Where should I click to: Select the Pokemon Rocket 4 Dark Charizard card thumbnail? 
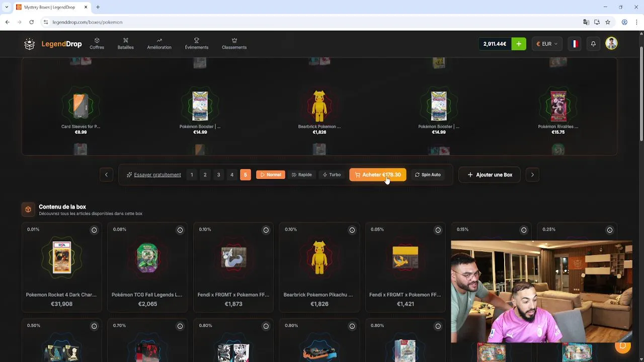coord(62,257)
